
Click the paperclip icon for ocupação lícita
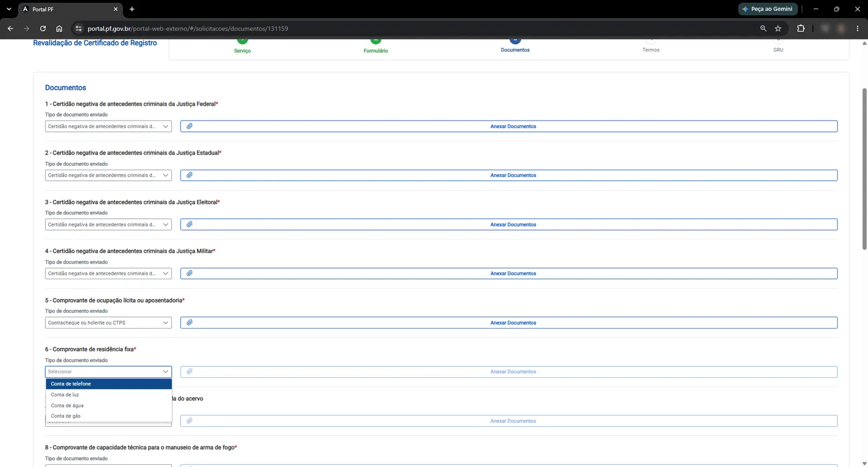pos(189,323)
